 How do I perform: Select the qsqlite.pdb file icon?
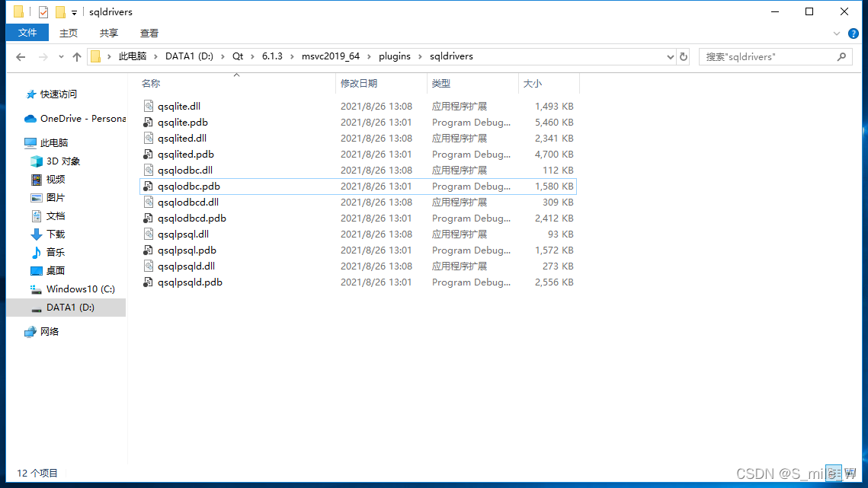(x=149, y=123)
